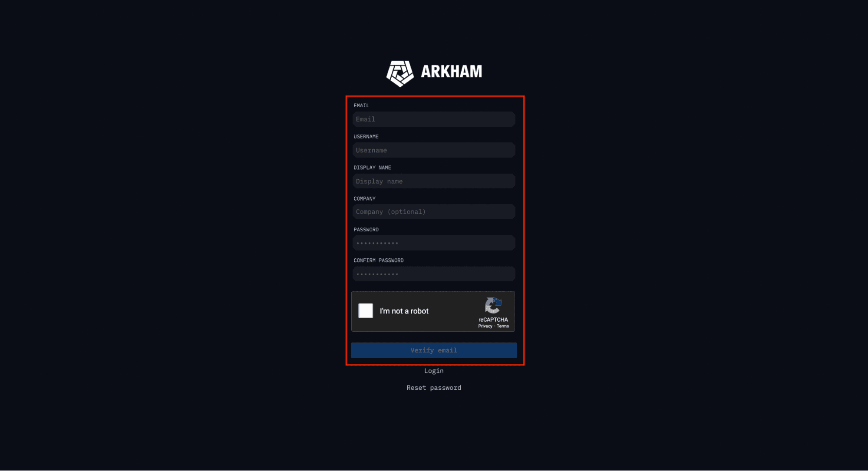Click the I'm not a robot text
Viewport: 868px width, 471px height.
[404, 311]
